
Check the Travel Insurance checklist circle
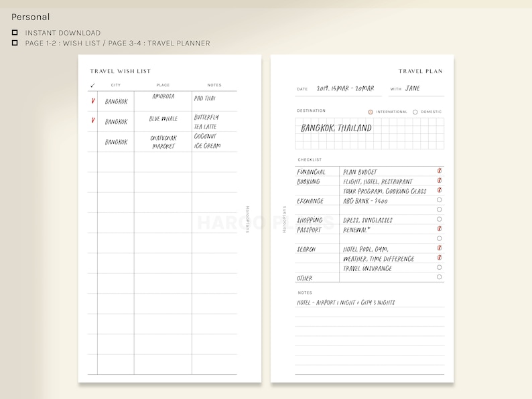tap(440, 268)
